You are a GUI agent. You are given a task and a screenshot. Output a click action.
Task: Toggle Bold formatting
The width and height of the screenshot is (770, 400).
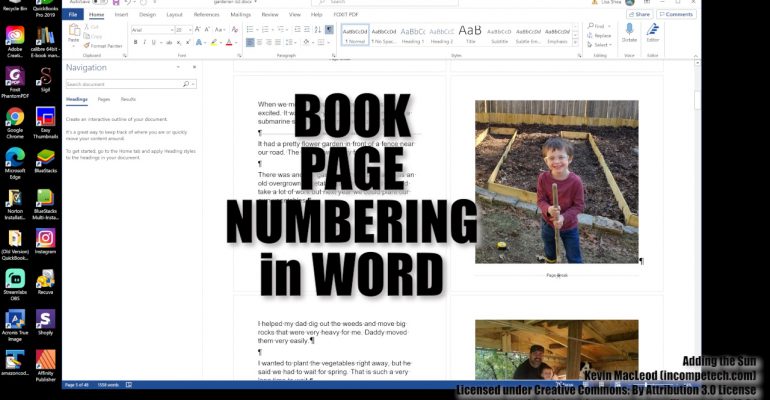(136, 43)
